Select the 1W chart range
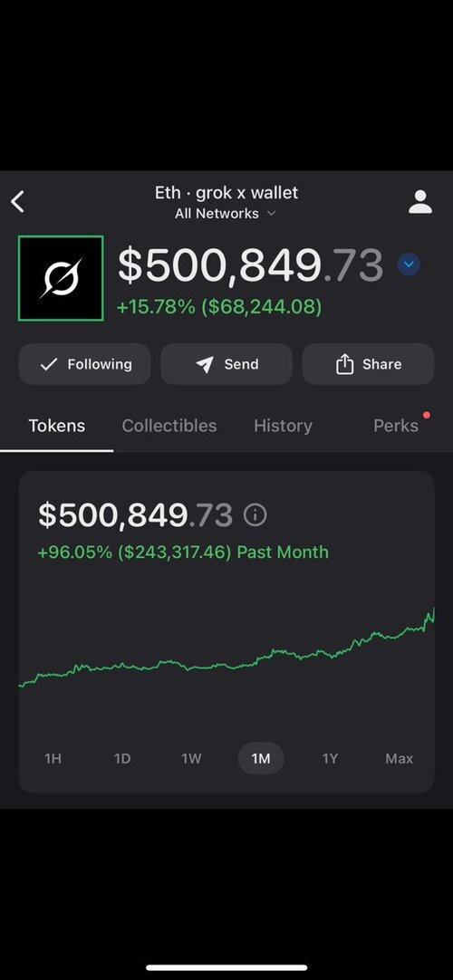 point(191,758)
